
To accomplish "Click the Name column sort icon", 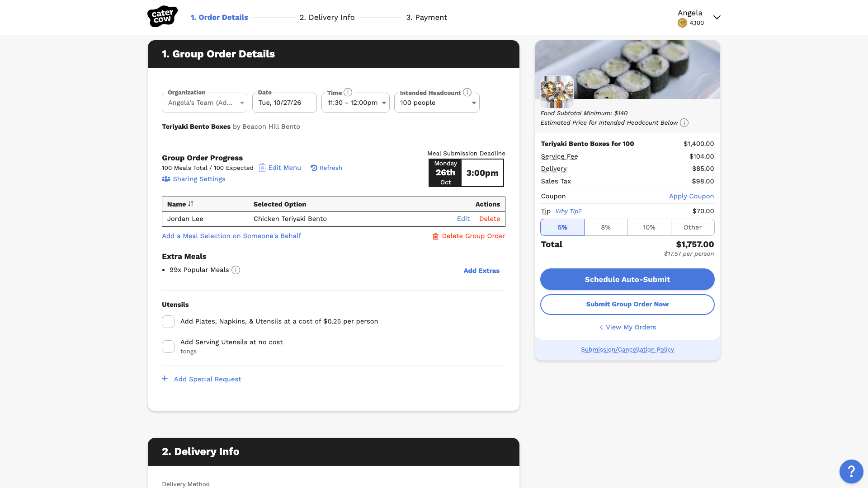I will tap(191, 204).
